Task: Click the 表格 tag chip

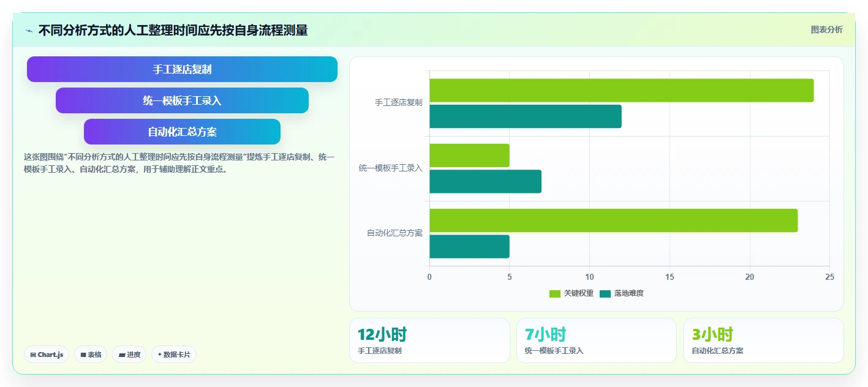Action: click(x=91, y=355)
